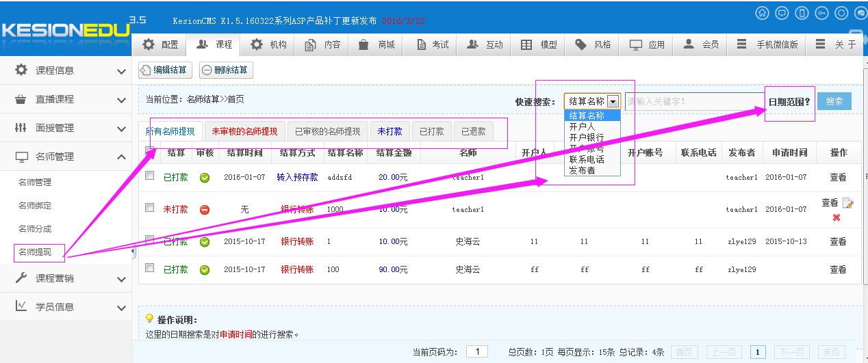Click the red X delete icon
The width and height of the screenshot is (868, 363).
(x=837, y=217)
